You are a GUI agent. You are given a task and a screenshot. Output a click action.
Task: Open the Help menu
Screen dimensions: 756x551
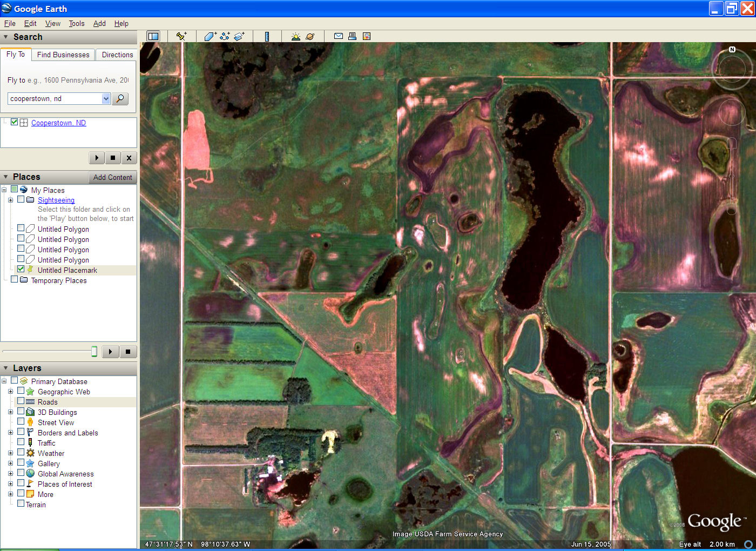coord(122,23)
